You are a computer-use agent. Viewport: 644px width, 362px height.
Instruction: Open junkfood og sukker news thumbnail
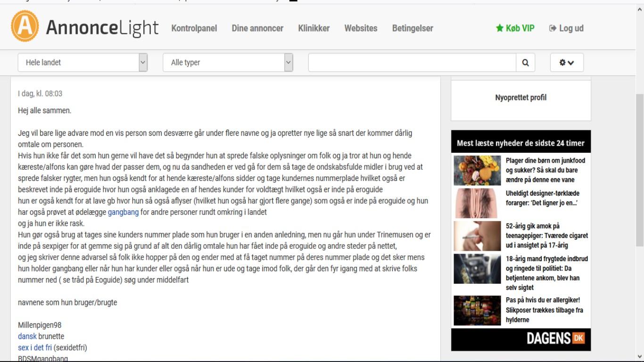coord(477,170)
